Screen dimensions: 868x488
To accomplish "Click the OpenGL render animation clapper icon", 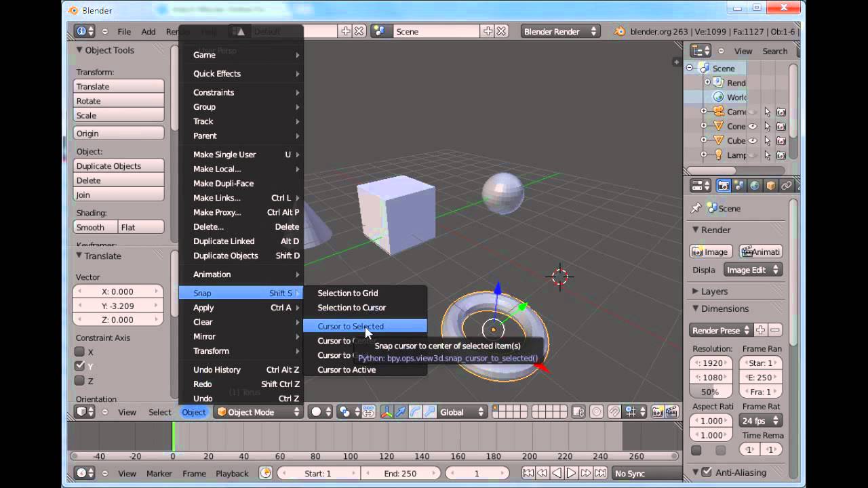I will point(671,411).
